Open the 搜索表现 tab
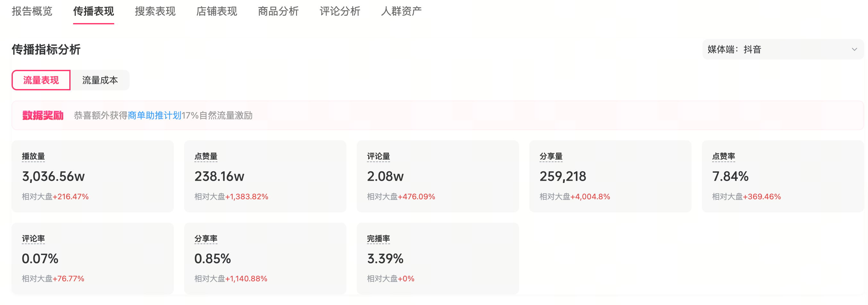This screenshot has height=305, width=868. pyautogui.click(x=155, y=11)
